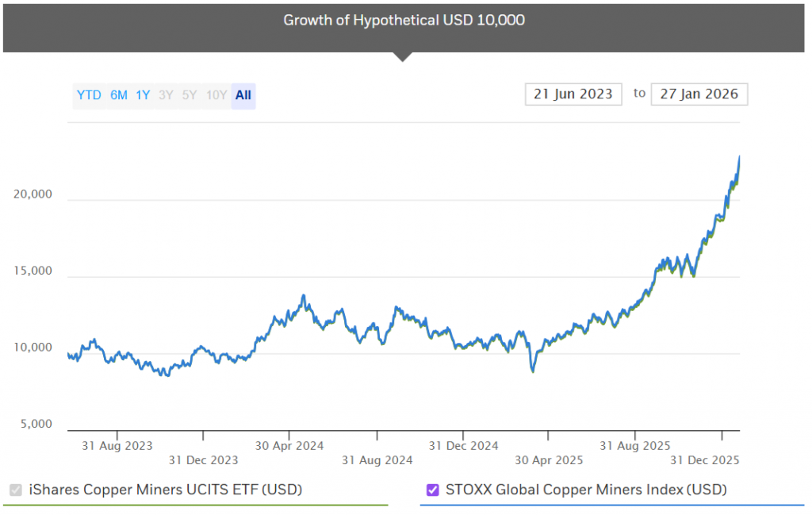Click the Growth of Hypothetical USD 10,000 header
Image resolution: width=812 pixels, height=515 pixels.
coord(404,21)
